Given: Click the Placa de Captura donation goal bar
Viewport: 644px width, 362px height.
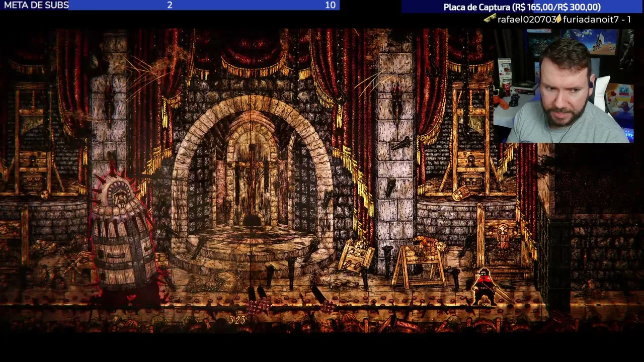Looking at the screenshot, I should coord(522,7).
